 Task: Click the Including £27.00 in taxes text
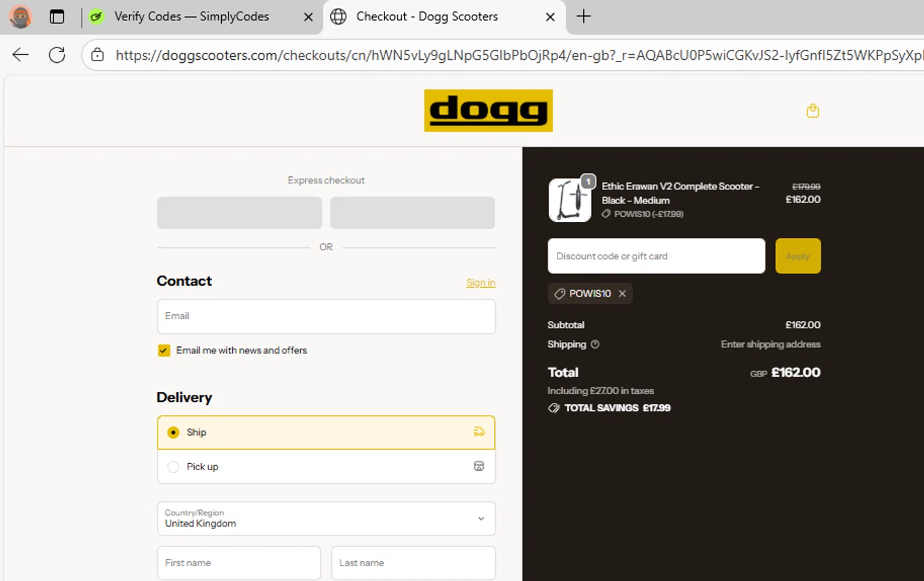pos(601,391)
